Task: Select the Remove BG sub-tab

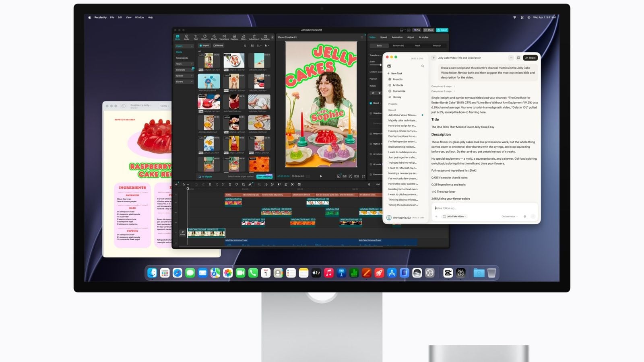Action: (398, 45)
